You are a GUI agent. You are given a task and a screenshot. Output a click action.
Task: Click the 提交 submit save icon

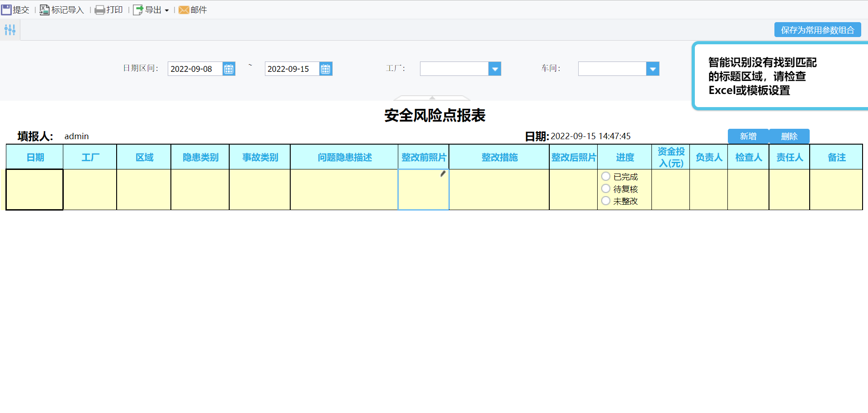7,10
